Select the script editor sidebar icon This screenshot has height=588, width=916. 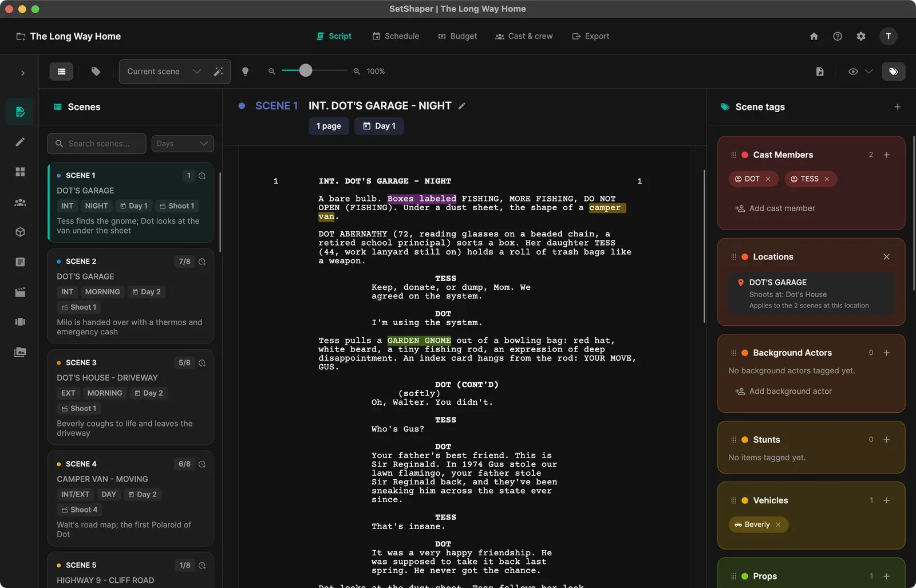pyautogui.click(x=20, y=112)
